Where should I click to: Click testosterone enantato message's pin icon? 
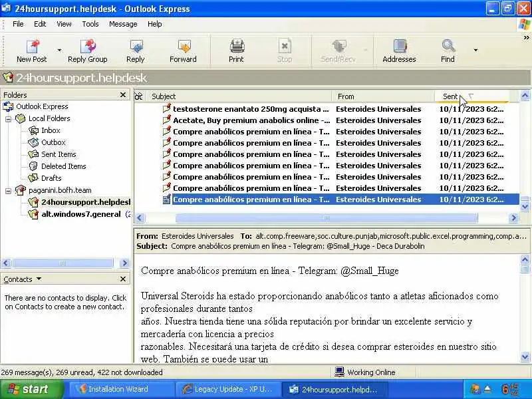(167, 108)
